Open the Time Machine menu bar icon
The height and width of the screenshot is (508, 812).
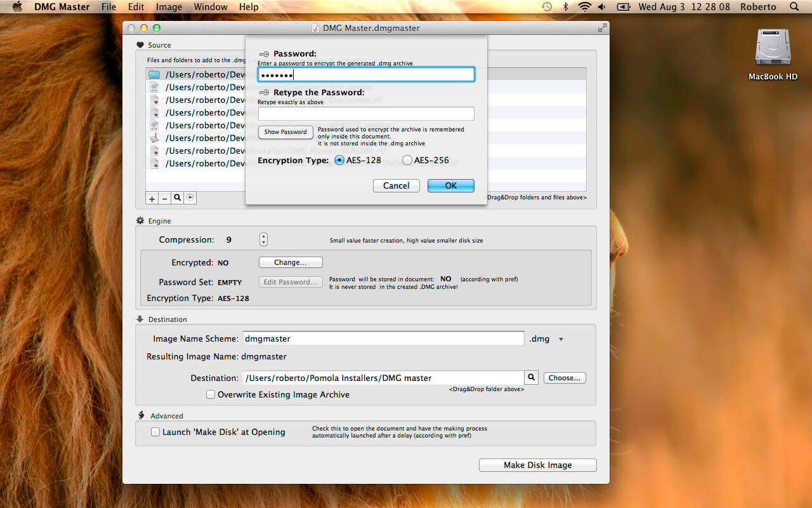tap(547, 7)
